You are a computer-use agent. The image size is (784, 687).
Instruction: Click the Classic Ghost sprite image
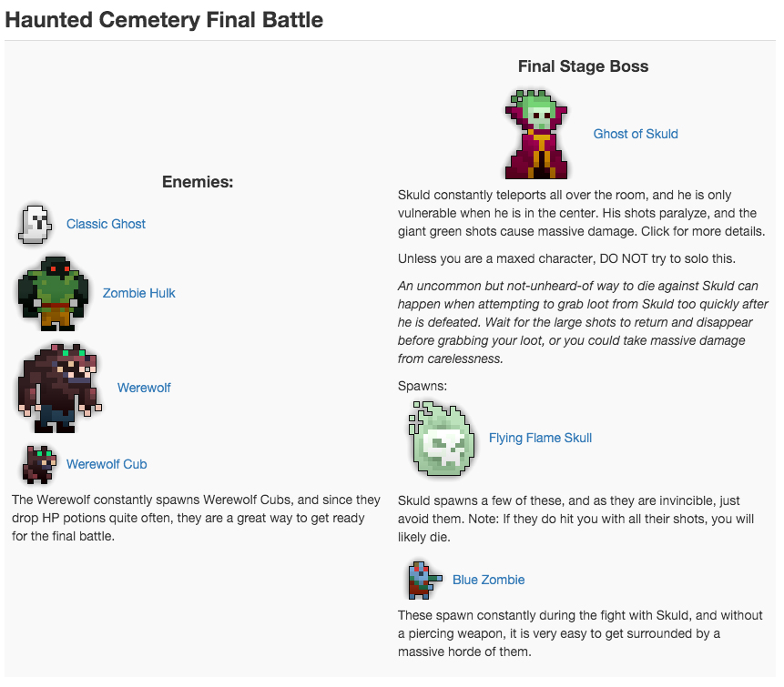35,225
